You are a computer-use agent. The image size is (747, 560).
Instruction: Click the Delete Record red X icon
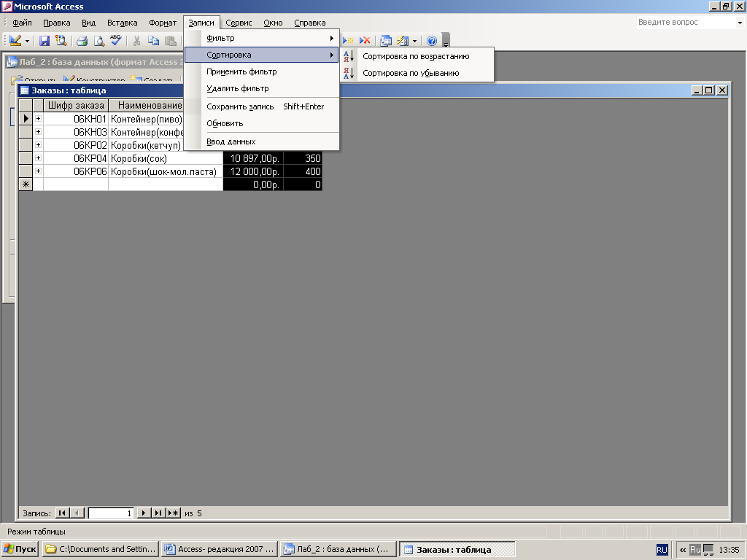tap(365, 41)
